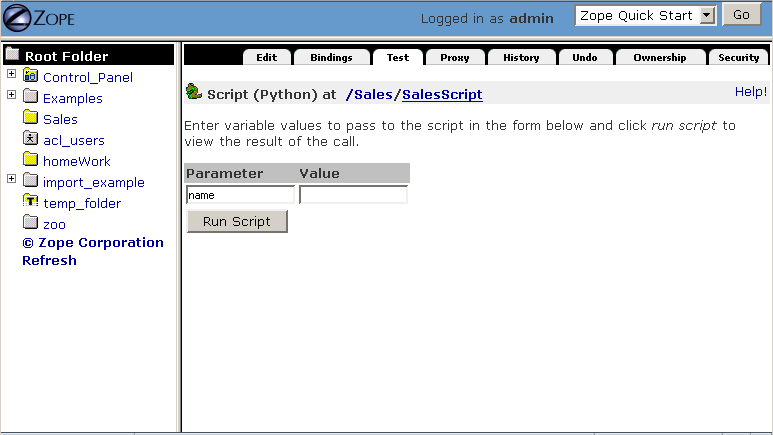Open the zoo folder in tree
This screenshot has height=435, width=773.
pyautogui.click(x=54, y=224)
